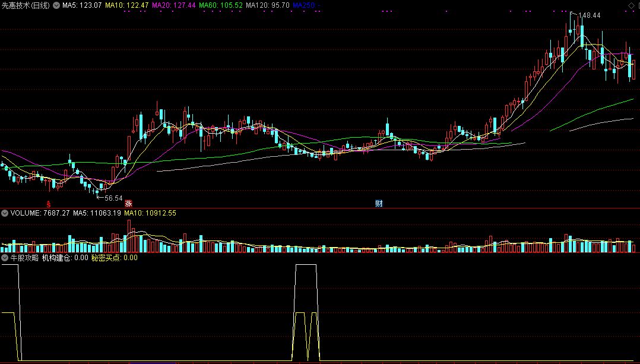Click the 牛股攻略 indicator name

coord(24,258)
